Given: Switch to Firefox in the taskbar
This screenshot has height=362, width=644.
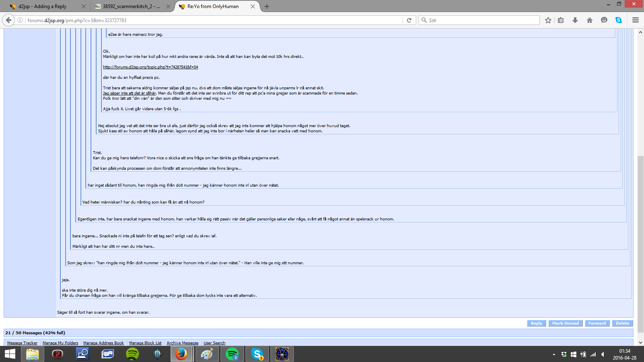Looking at the screenshot, I should click(x=182, y=354).
